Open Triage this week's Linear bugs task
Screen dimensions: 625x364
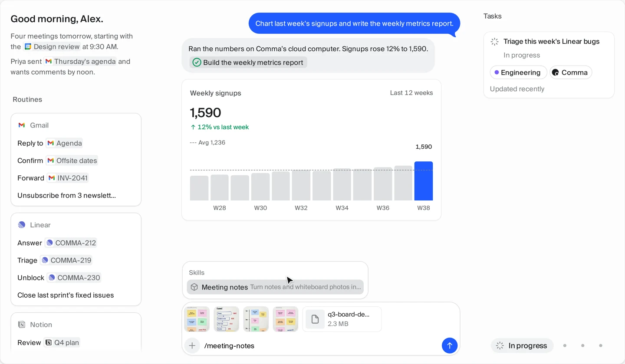[x=549, y=65]
